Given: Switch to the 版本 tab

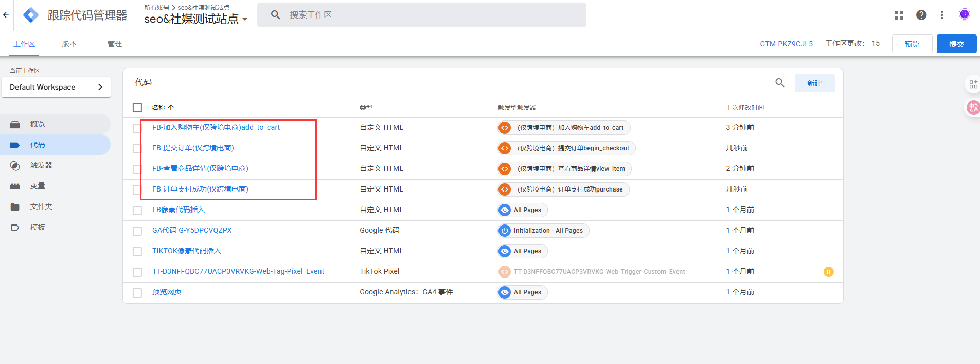Looking at the screenshot, I should pyautogui.click(x=69, y=44).
